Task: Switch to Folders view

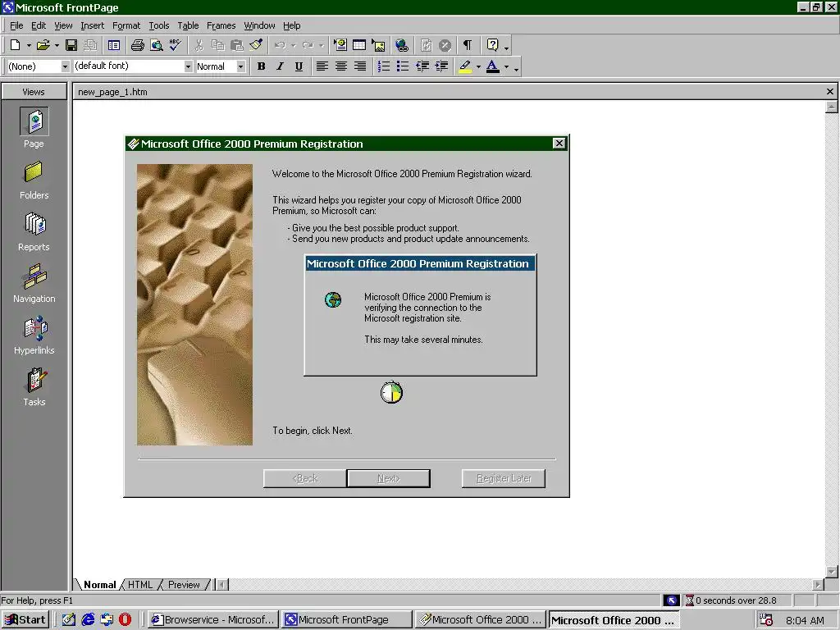Action: [34, 180]
